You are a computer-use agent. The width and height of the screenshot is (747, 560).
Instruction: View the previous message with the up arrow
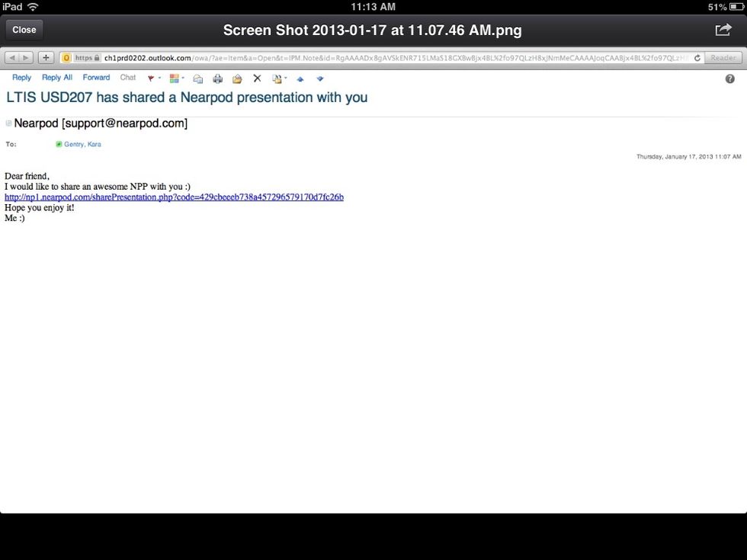(300, 78)
